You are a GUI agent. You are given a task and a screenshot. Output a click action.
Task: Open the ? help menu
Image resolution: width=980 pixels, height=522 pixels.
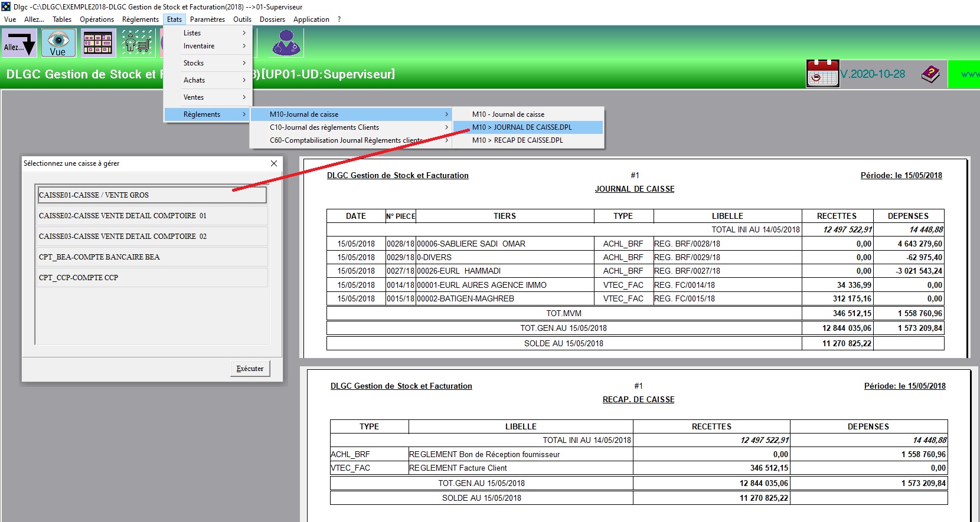[339, 19]
